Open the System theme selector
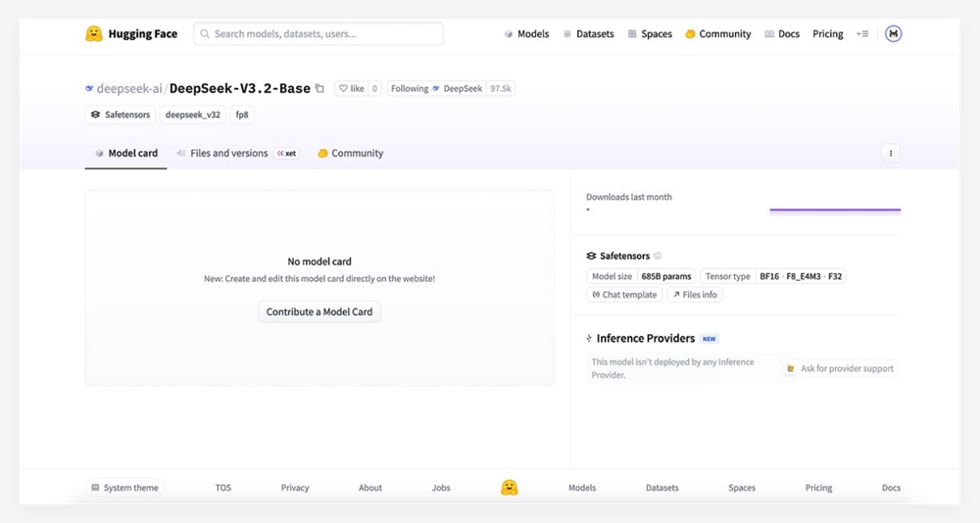The width and height of the screenshot is (980, 523). pos(124,488)
